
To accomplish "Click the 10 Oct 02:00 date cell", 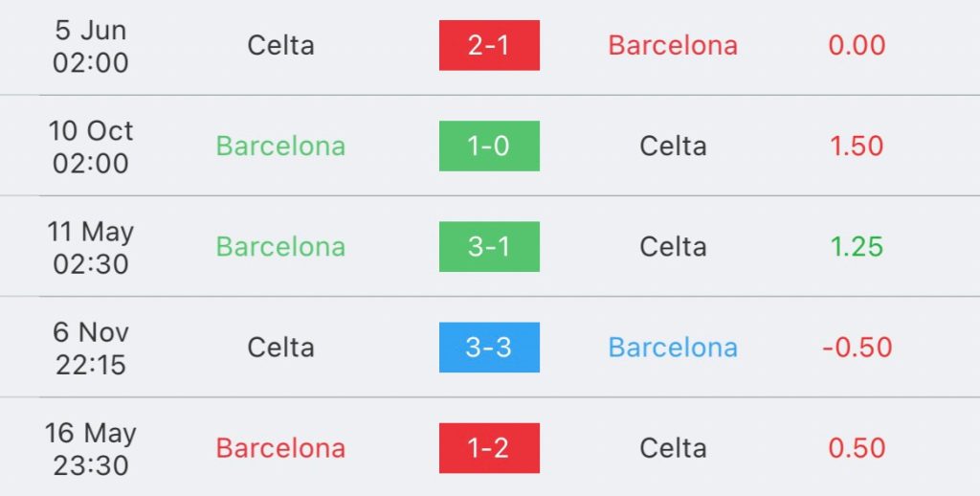I will coord(91,147).
